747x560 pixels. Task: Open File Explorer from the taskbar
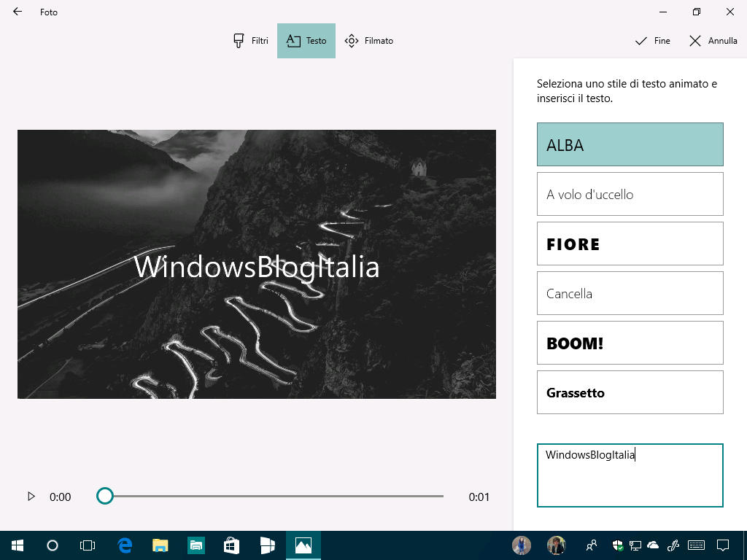[x=160, y=545]
